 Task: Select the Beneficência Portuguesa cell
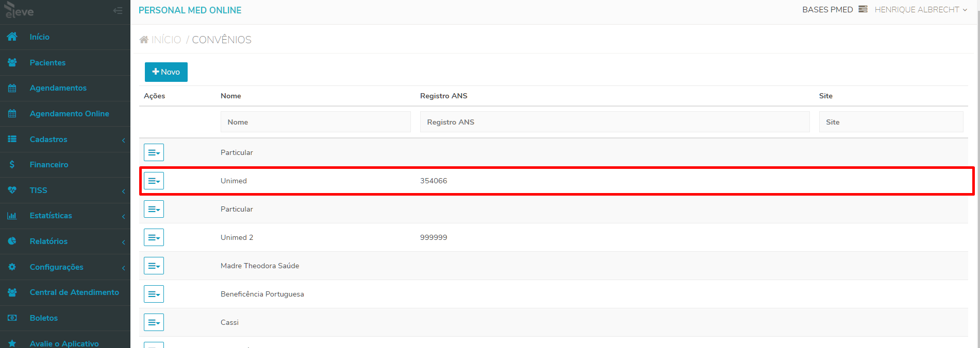click(x=262, y=294)
